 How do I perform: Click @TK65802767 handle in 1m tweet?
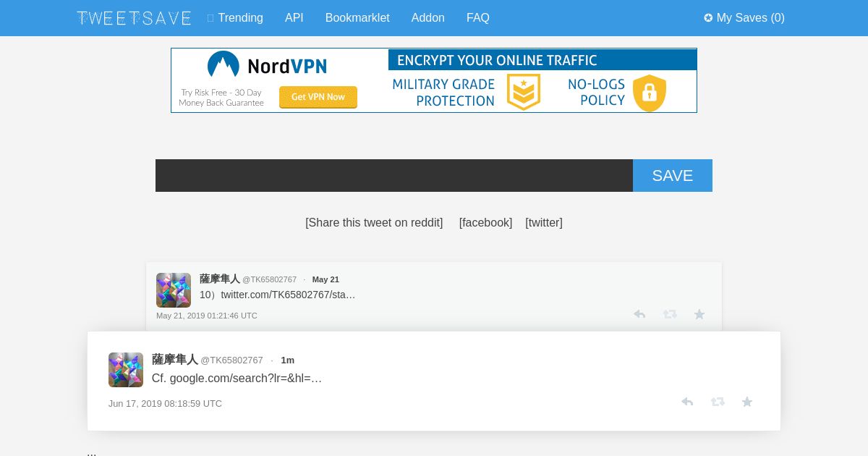point(231,360)
